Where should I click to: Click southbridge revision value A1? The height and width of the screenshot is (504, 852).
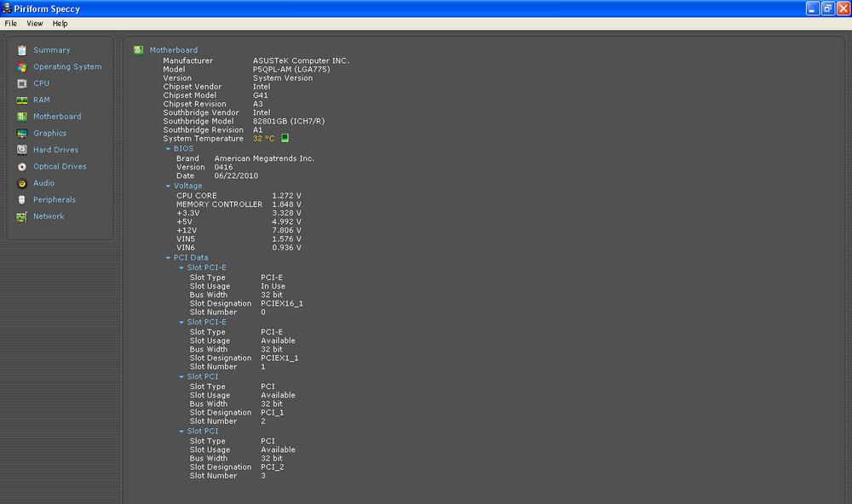coord(257,130)
